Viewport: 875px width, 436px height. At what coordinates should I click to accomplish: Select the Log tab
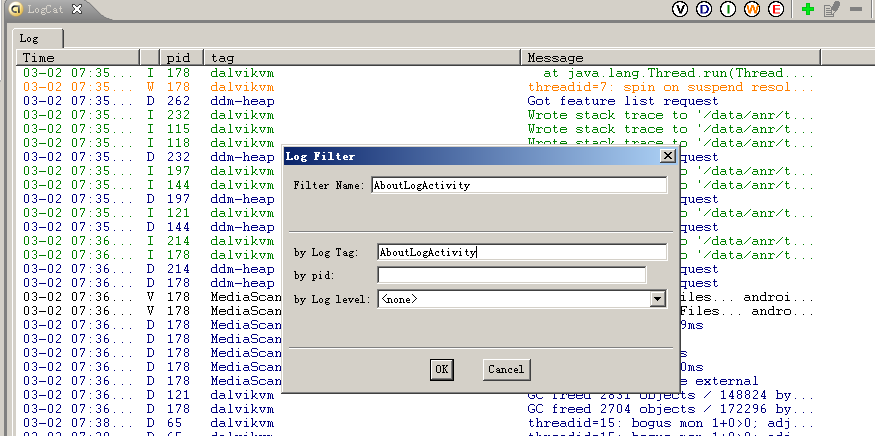point(37,38)
